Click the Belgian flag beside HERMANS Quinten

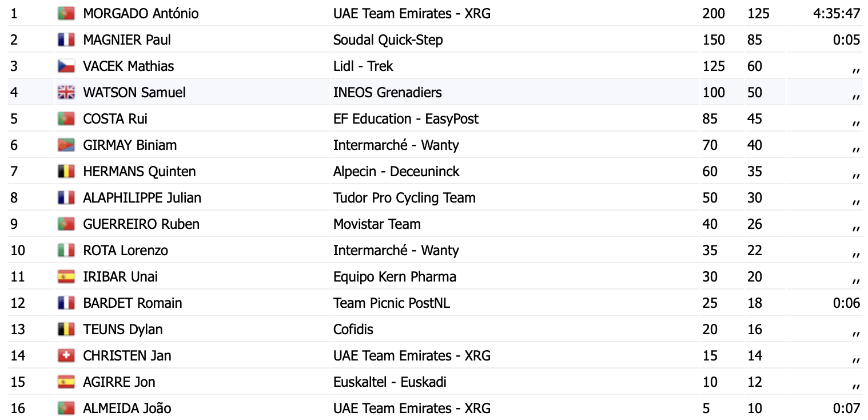66,171
